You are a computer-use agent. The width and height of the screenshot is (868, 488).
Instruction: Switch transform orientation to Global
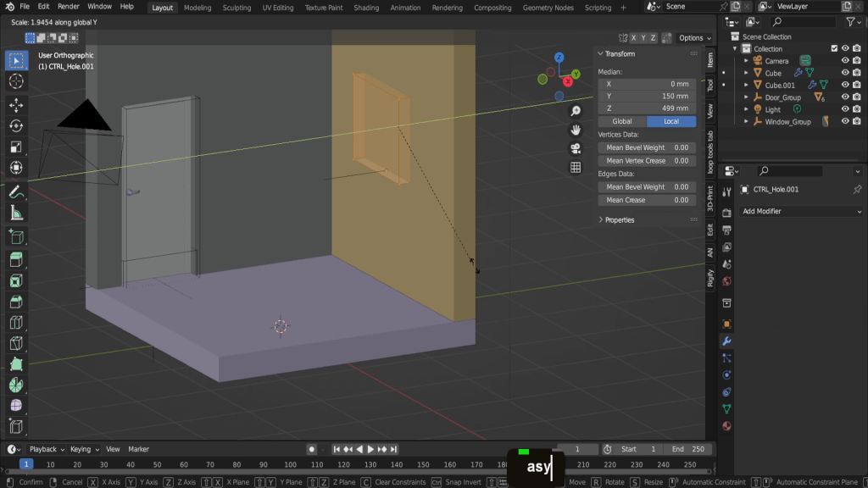[x=622, y=121]
